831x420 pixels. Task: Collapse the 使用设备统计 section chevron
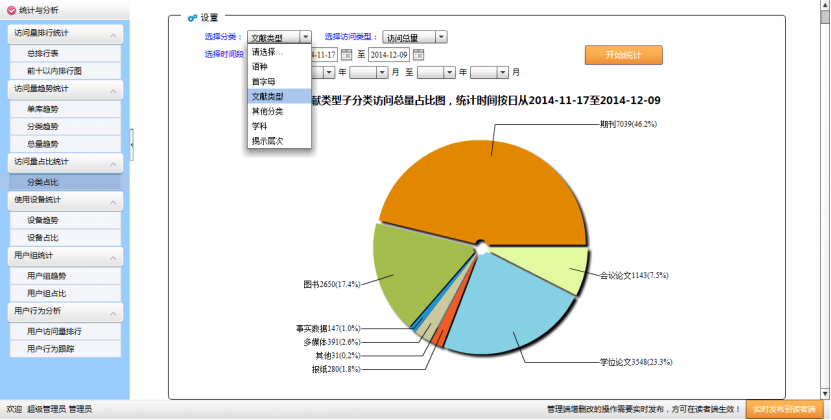coord(114,200)
